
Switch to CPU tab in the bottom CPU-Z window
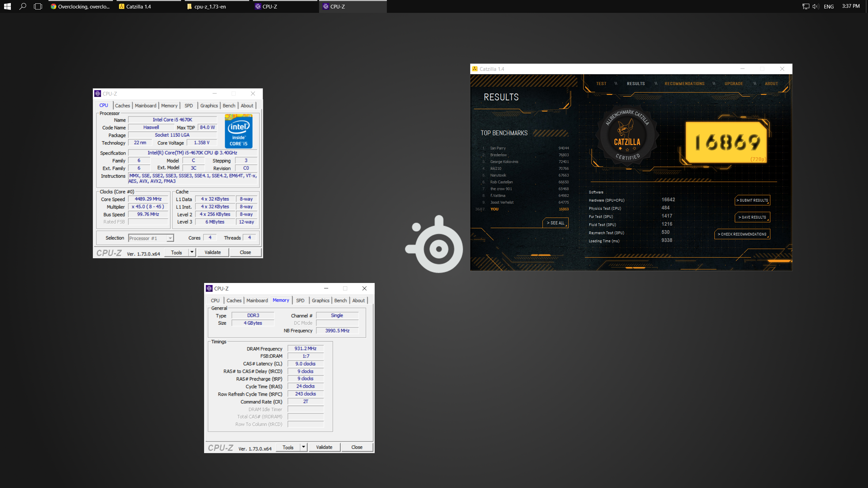[x=215, y=300]
